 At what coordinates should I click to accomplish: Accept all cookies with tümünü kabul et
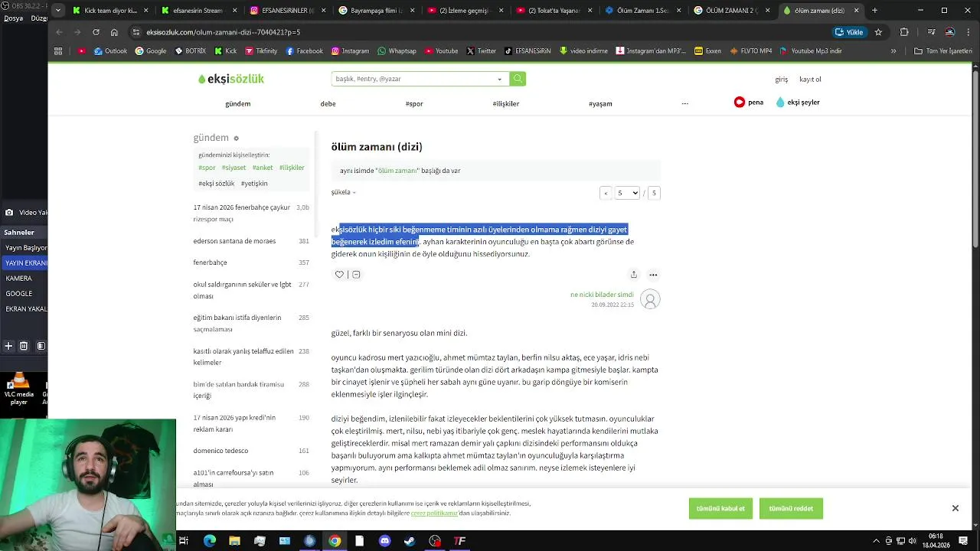tap(720, 508)
